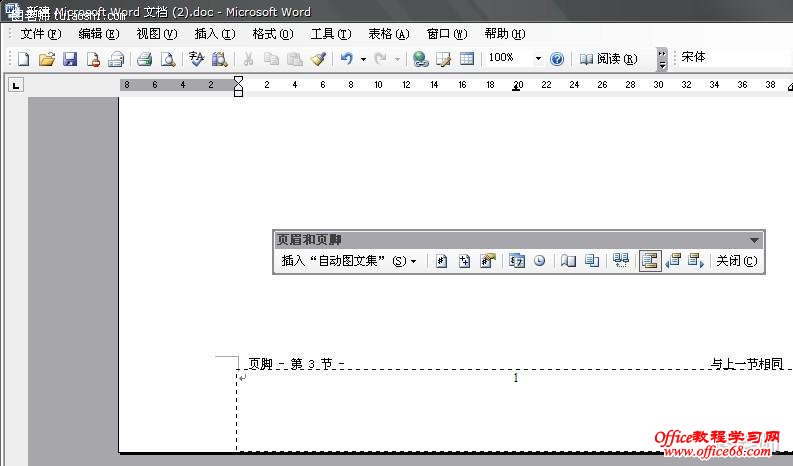Screen dimensions: 793x466
Task: Create a new blank document
Action: pos(23,59)
